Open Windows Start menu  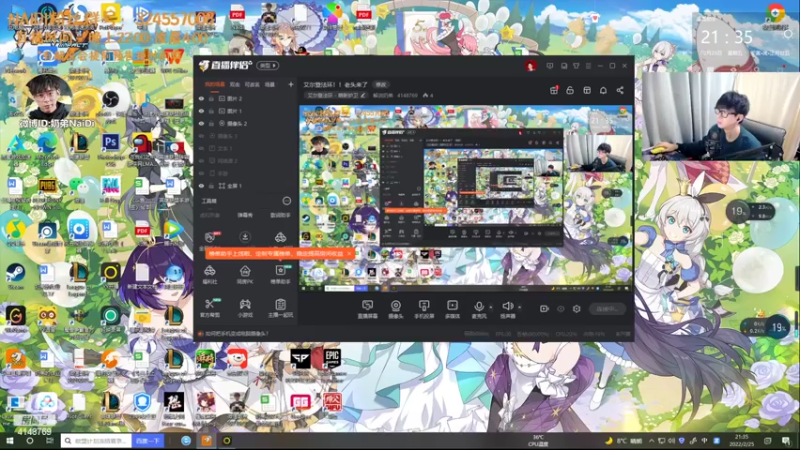coord(9,440)
